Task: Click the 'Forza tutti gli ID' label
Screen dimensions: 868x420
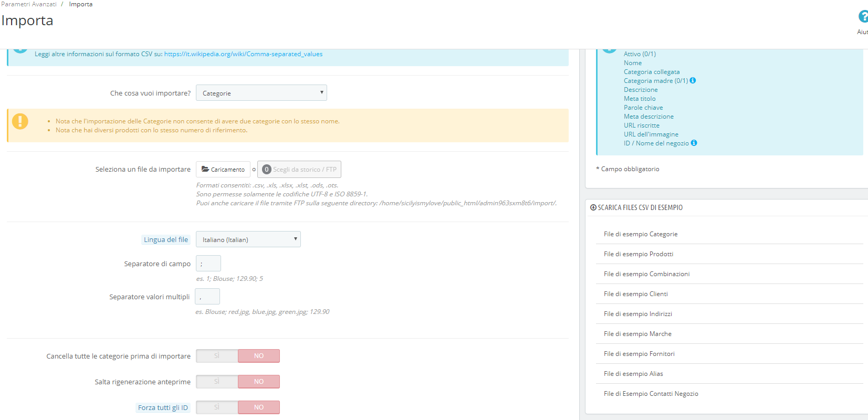Action: point(163,408)
